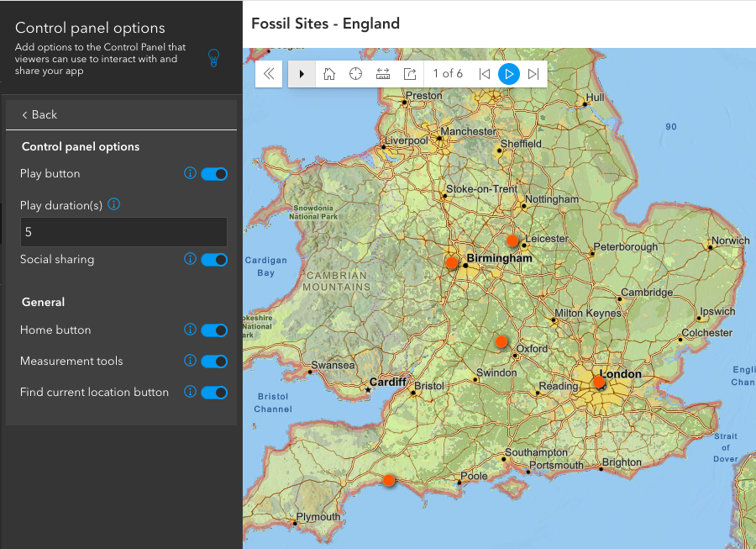This screenshot has height=549, width=756.
Task: Click the 'Norwich' map label
Action: (x=731, y=240)
